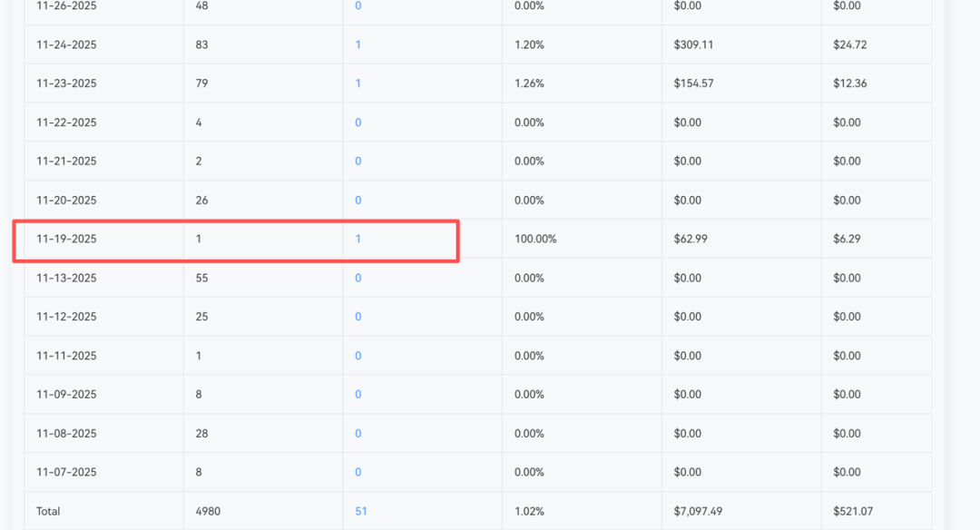Select the date cell 11-21-2025

pyautogui.click(x=66, y=162)
